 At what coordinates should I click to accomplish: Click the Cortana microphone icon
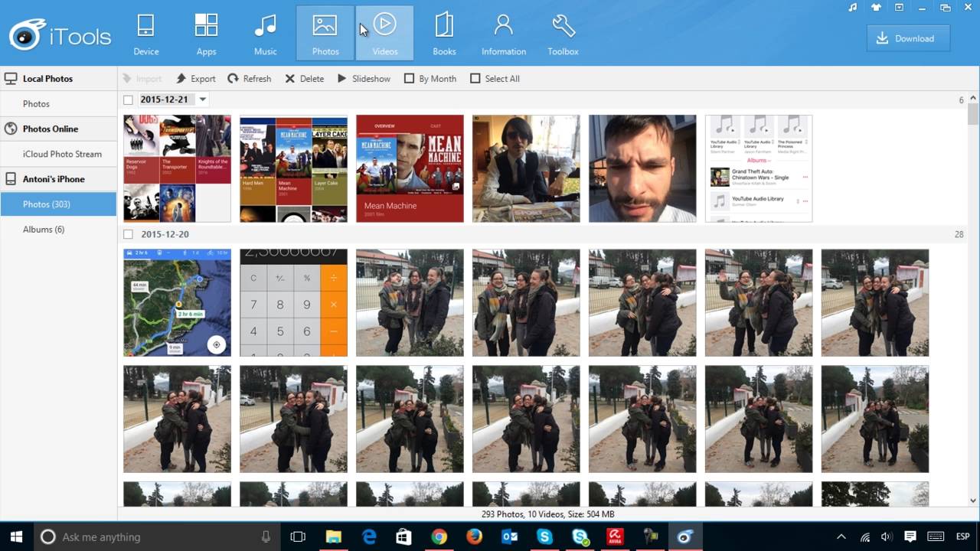[x=266, y=536]
